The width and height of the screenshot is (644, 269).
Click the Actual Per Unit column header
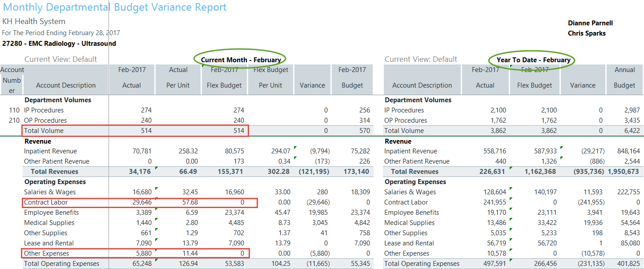(x=178, y=77)
